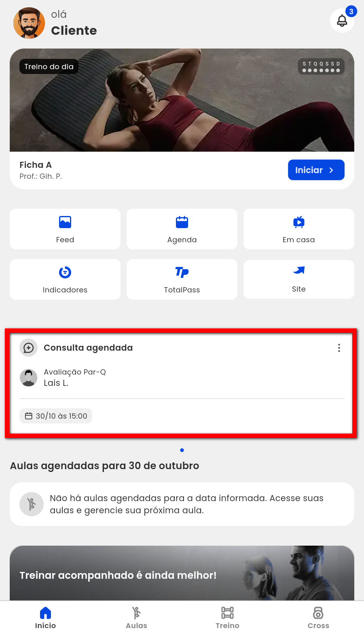The image size is (364, 635).
Task: Open the TotalPass shortcut
Action: click(x=182, y=279)
